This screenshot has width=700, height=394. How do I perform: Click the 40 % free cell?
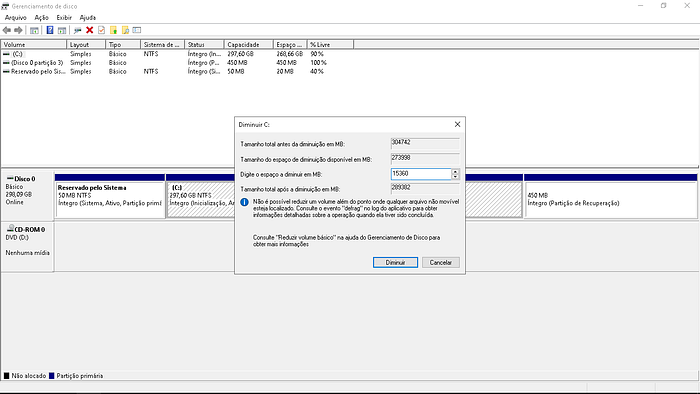pos(317,71)
